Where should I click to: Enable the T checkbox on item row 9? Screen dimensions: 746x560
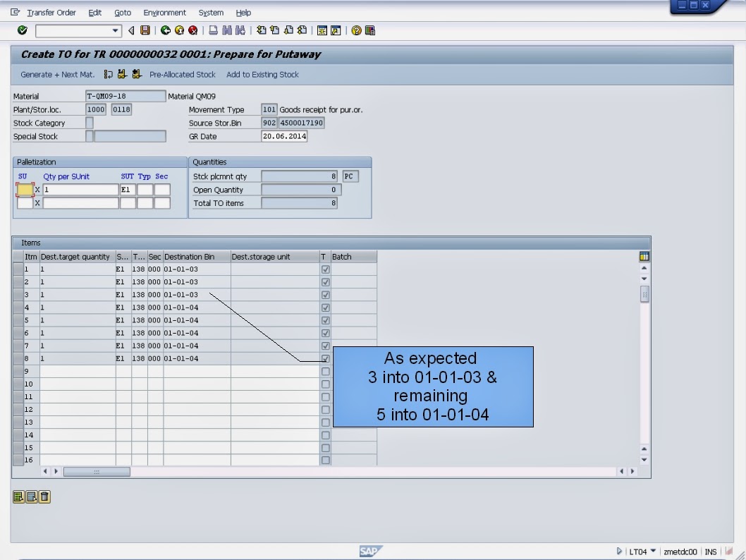click(x=324, y=371)
